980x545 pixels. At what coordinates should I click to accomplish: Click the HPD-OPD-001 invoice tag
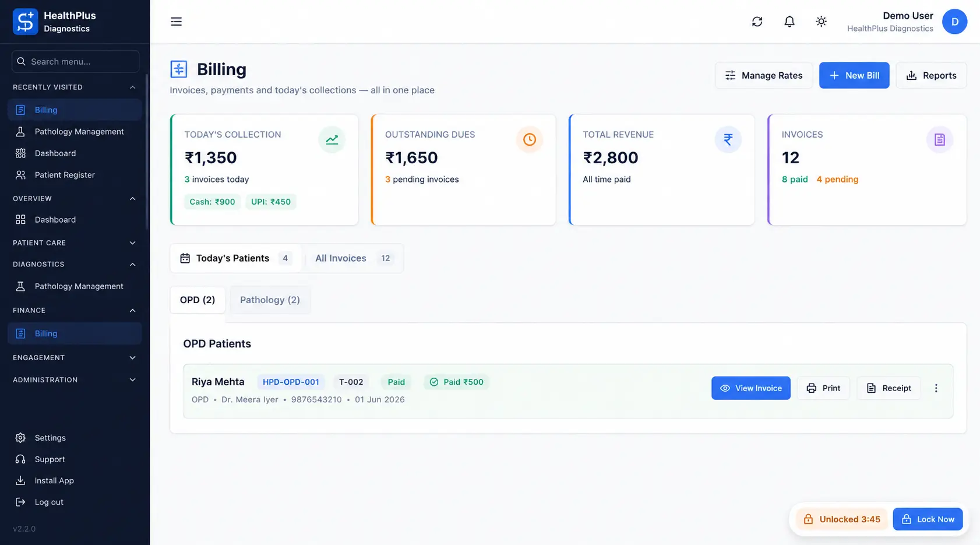point(291,382)
